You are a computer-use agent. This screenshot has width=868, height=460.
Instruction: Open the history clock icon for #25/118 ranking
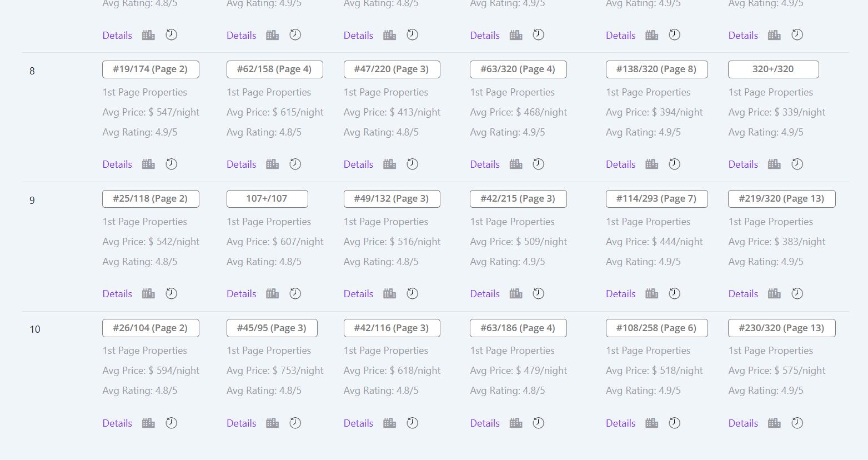(x=172, y=293)
